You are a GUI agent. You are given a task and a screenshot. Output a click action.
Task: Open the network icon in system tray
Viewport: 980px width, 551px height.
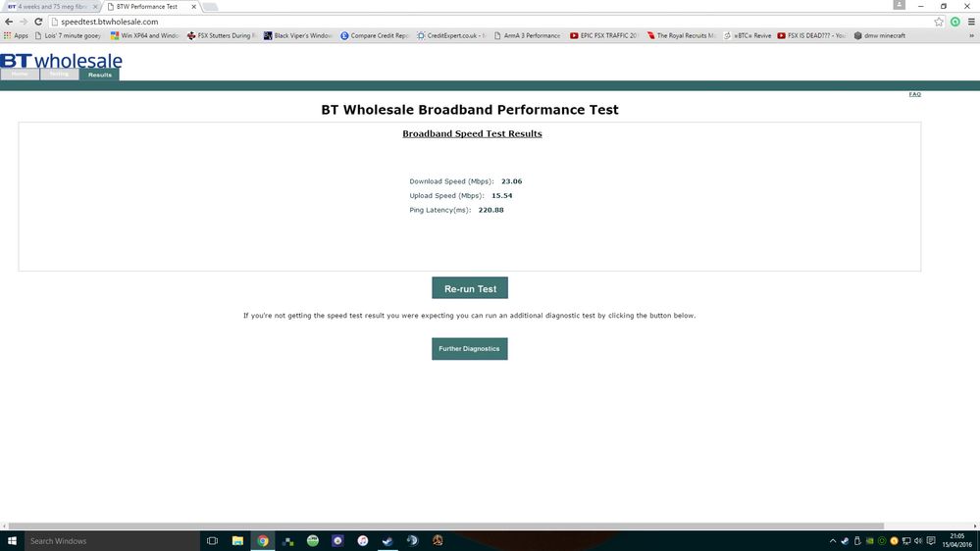(x=906, y=541)
